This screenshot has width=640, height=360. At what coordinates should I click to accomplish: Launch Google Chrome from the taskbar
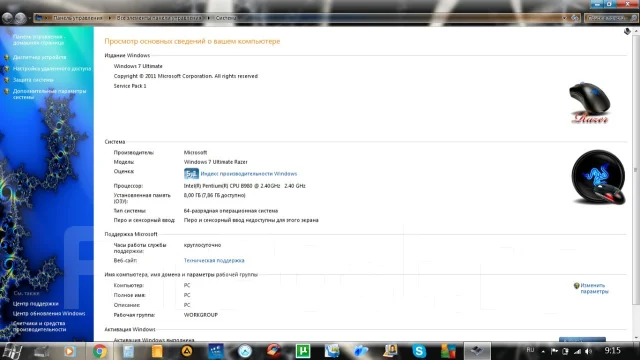coord(100,351)
